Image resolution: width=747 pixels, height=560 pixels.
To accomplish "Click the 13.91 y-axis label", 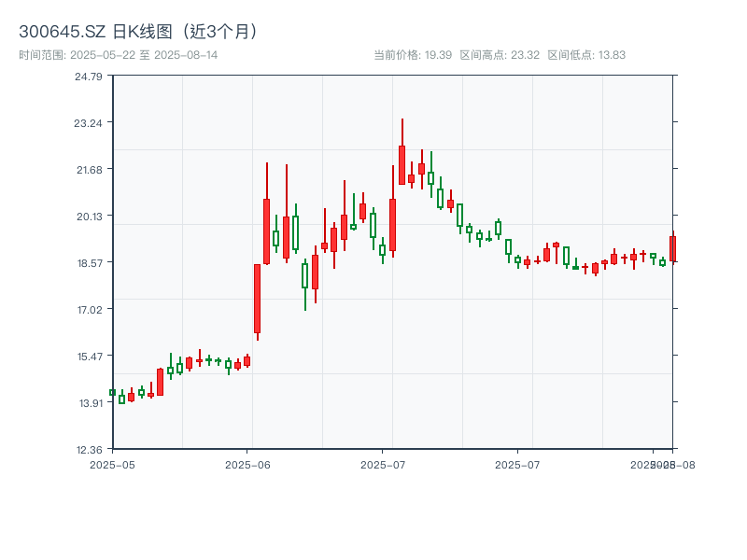I will [89, 402].
